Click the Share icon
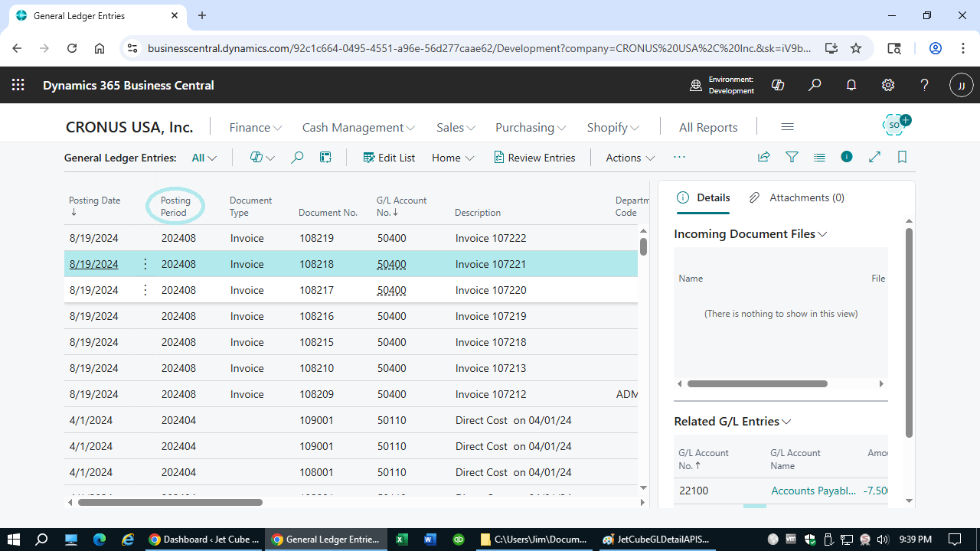 (x=763, y=157)
